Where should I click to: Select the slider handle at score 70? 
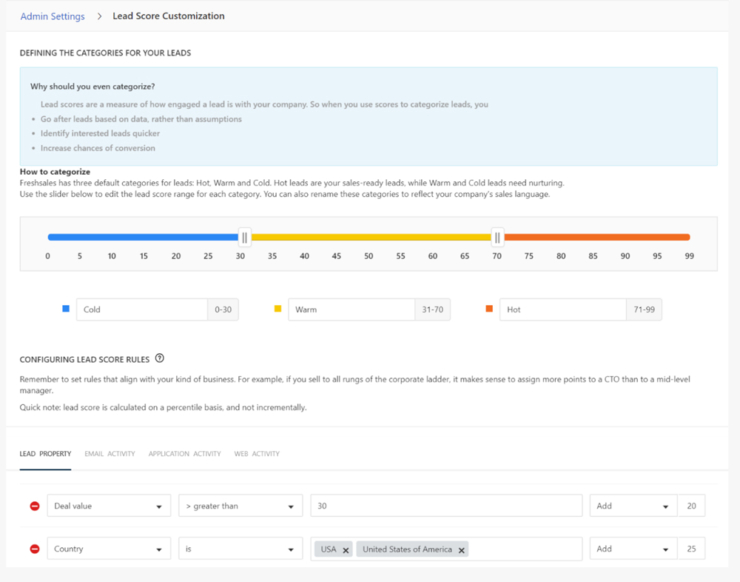pos(498,237)
